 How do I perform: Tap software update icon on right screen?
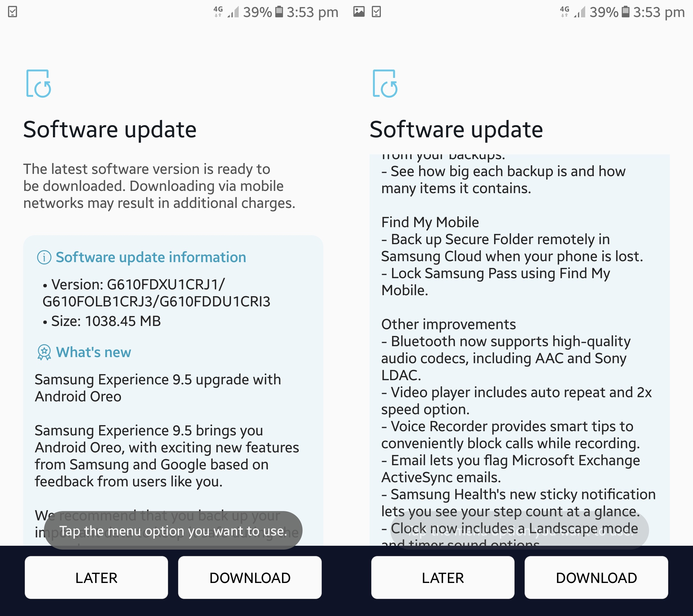(x=385, y=83)
